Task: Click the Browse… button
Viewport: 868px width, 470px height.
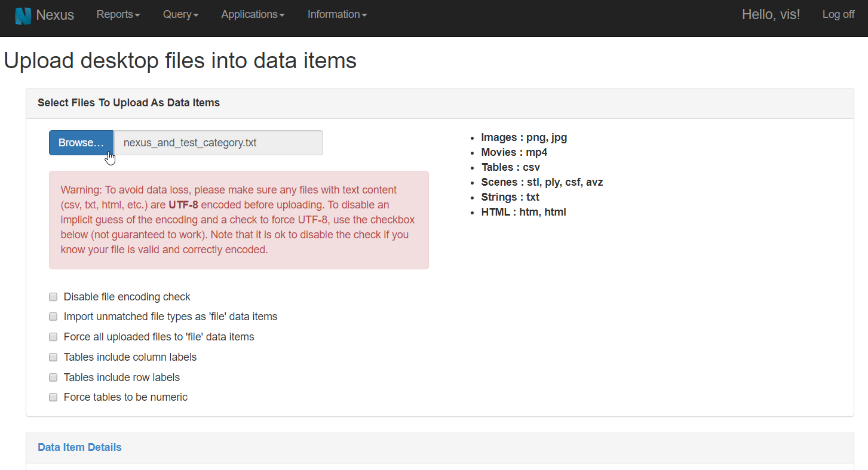Action: click(81, 143)
